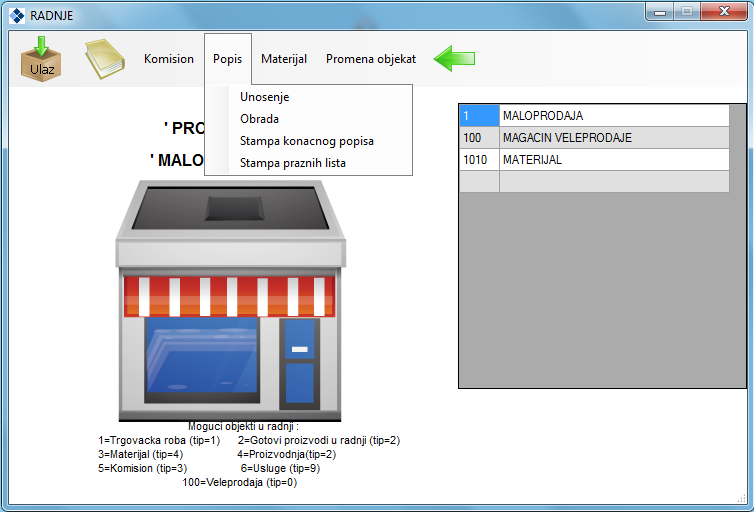Open the Komision menu
The width and height of the screenshot is (754, 513).
click(x=169, y=59)
